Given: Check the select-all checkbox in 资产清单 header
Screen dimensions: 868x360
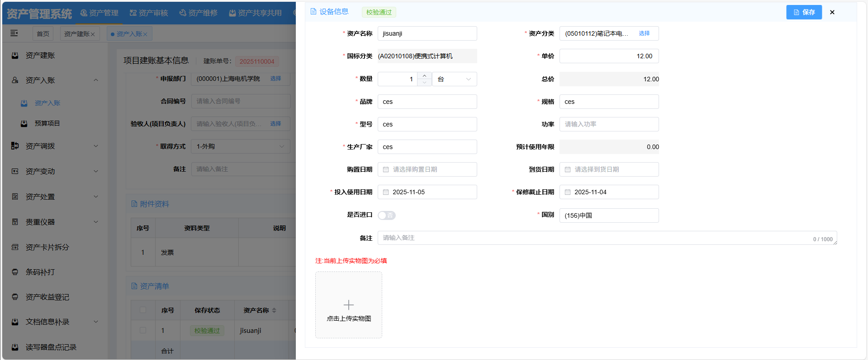Looking at the screenshot, I should [143, 310].
